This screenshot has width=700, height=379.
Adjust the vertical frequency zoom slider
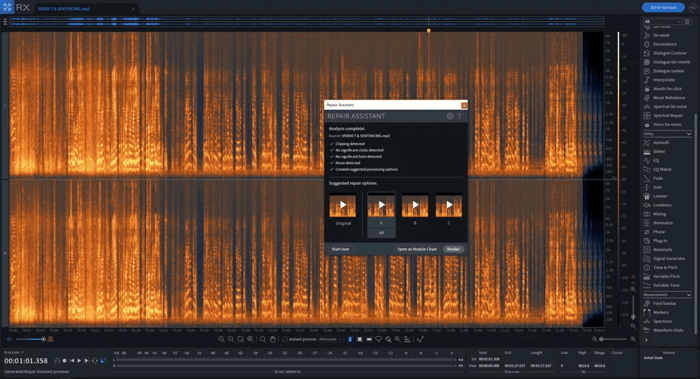point(633,307)
